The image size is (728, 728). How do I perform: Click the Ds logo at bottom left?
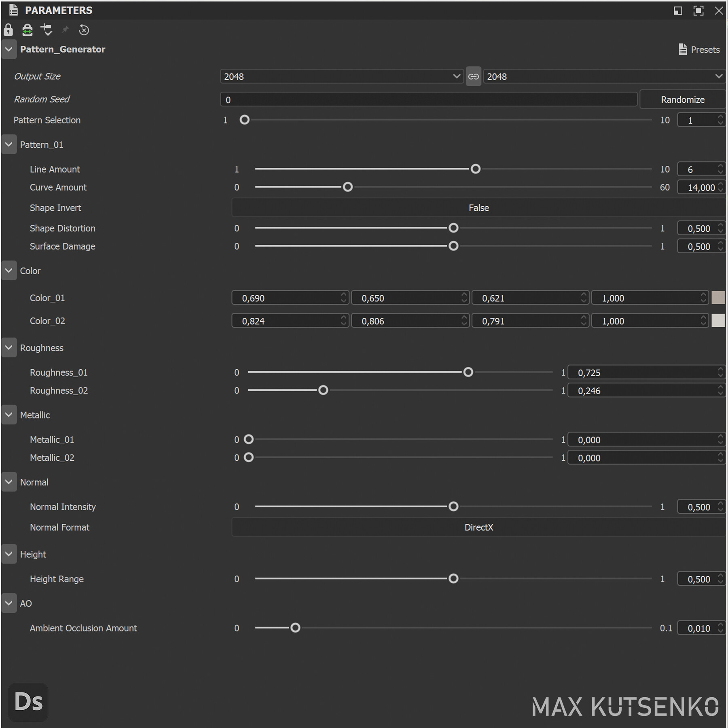[28, 703]
